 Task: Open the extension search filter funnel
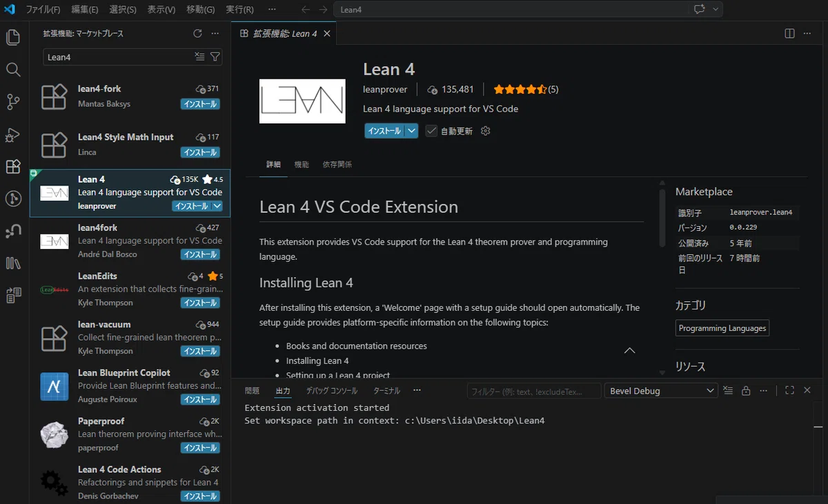[x=215, y=57]
